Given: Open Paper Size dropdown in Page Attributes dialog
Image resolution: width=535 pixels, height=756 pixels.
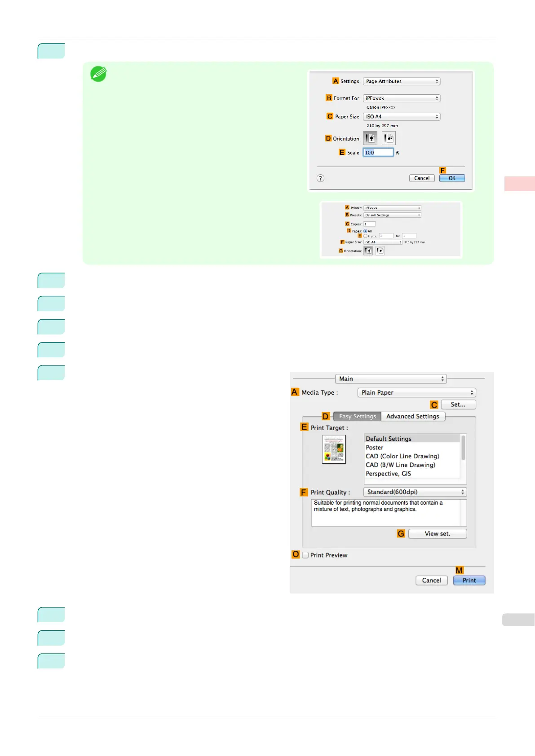Looking at the screenshot, I should 402,116.
